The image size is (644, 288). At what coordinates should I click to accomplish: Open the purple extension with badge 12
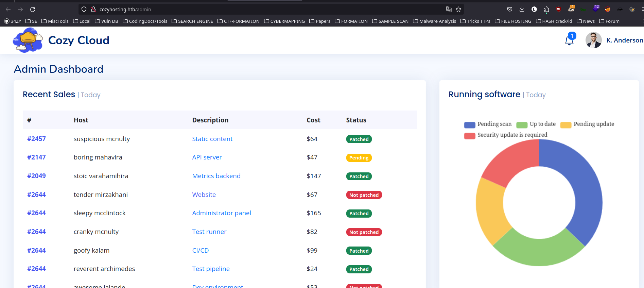[595, 9]
